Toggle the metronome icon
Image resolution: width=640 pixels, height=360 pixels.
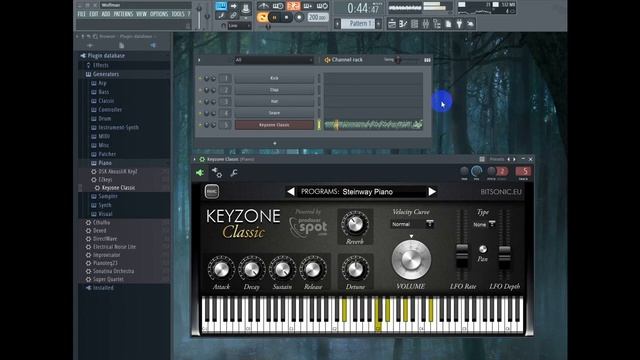tap(263, 6)
